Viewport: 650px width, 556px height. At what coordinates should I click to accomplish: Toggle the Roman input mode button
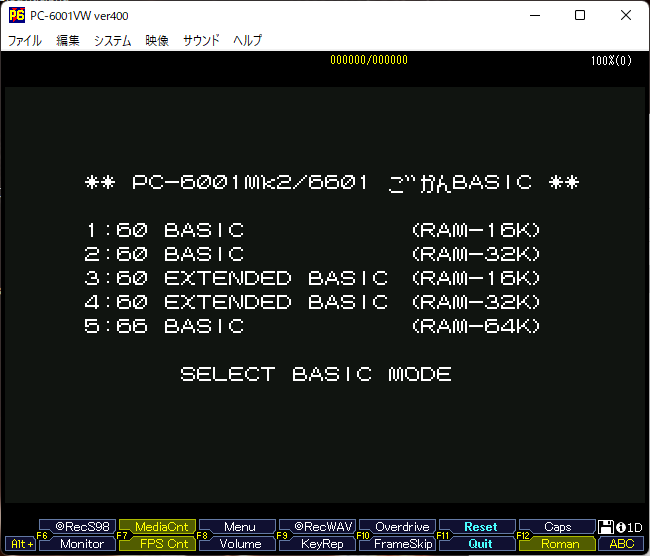[558, 544]
